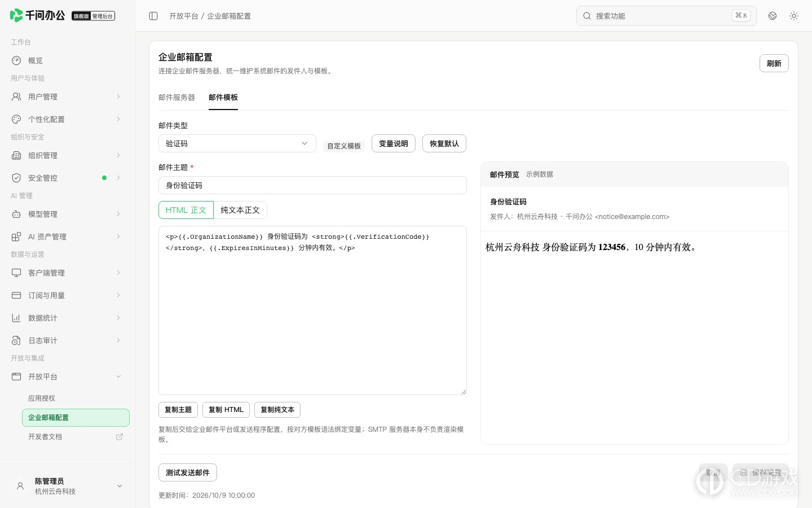Expand the 个性化配置 chevron

pos(118,119)
